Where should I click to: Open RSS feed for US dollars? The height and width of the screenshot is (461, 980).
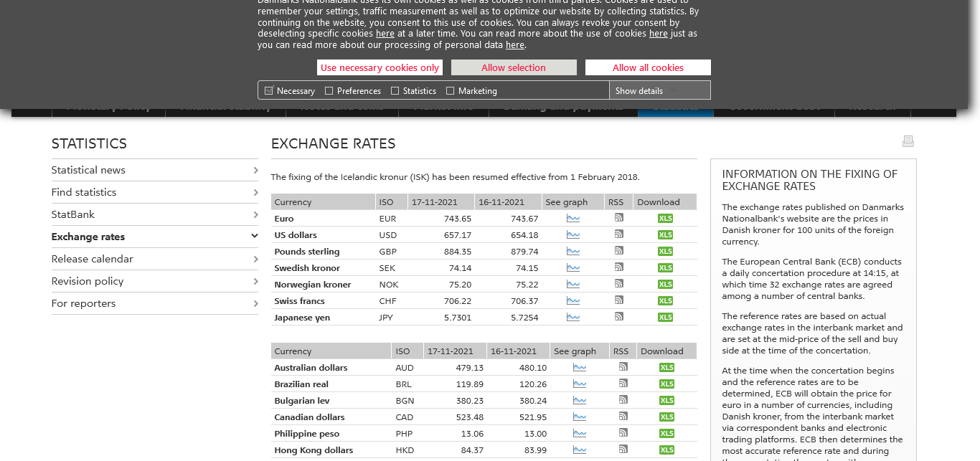tap(618, 234)
